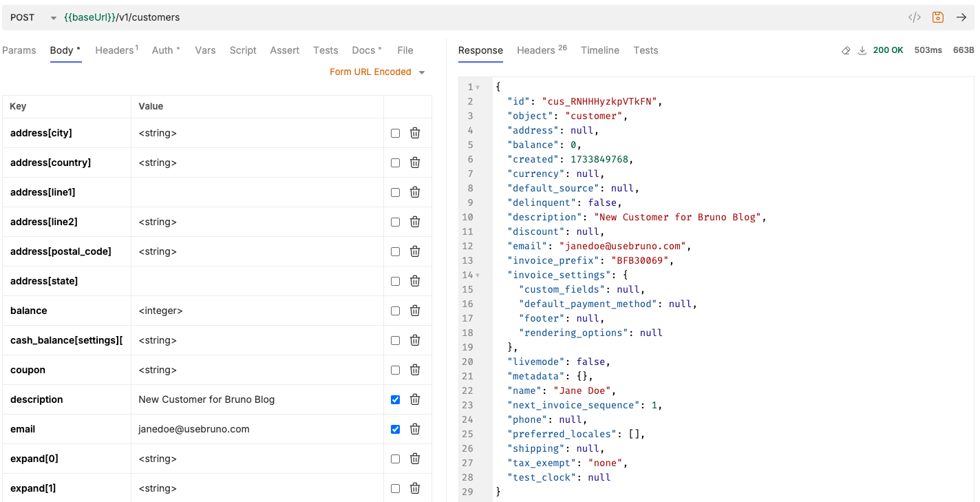Open the Docs tab

click(x=367, y=50)
